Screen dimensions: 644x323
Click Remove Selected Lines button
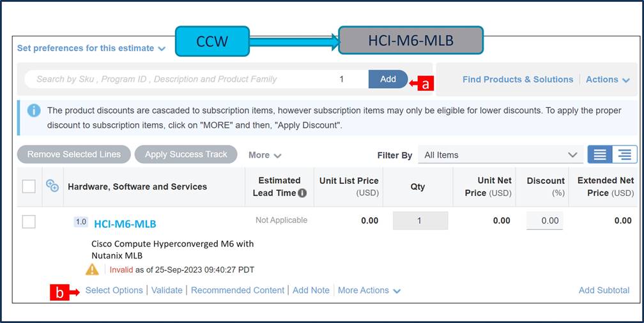(x=74, y=154)
